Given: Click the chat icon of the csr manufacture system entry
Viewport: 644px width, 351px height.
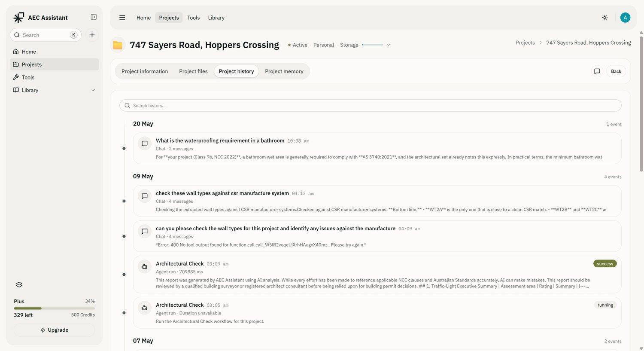Looking at the screenshot, I should point(145,196).
